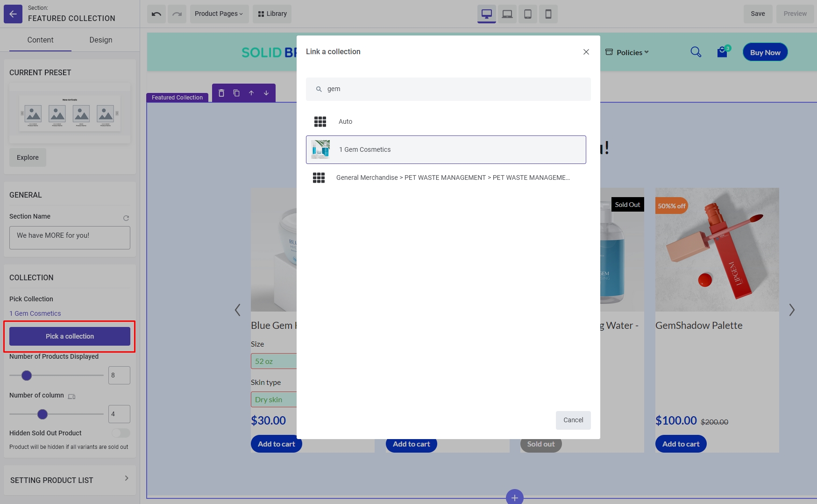This screenshot has height=504, width=817.
Task: Redo the last change
Action: pos(177,14)
